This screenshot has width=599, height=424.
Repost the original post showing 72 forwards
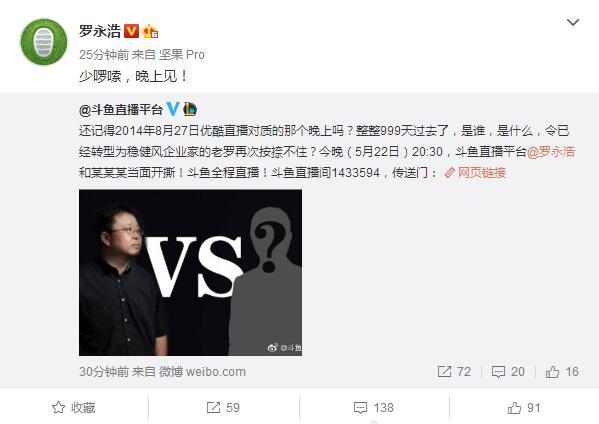(454, 372)
